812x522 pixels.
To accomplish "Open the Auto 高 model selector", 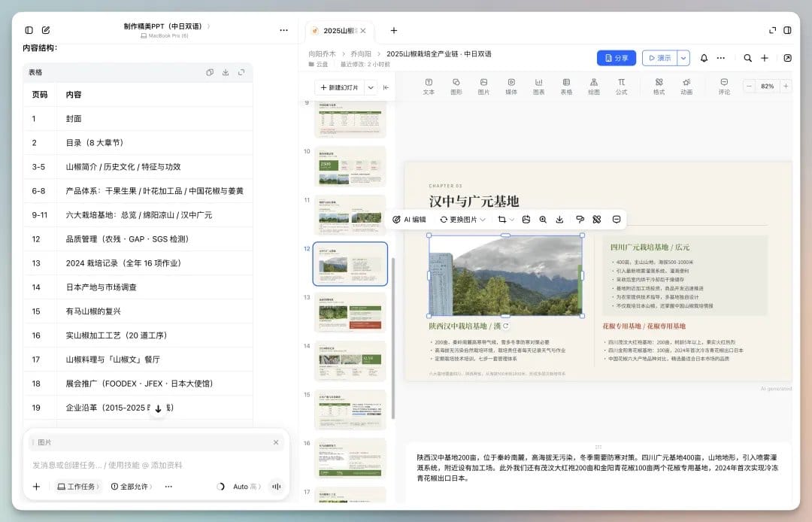I will click(247, 486).
